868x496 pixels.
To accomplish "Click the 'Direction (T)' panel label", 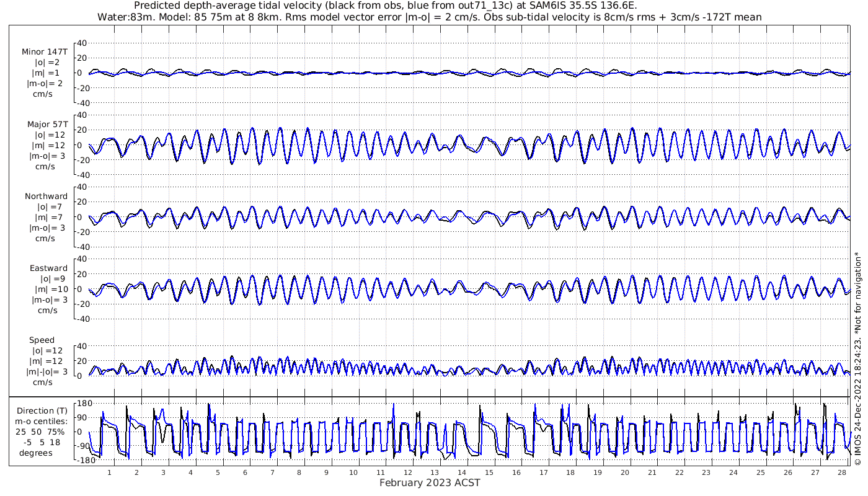I will pos(42,410).
